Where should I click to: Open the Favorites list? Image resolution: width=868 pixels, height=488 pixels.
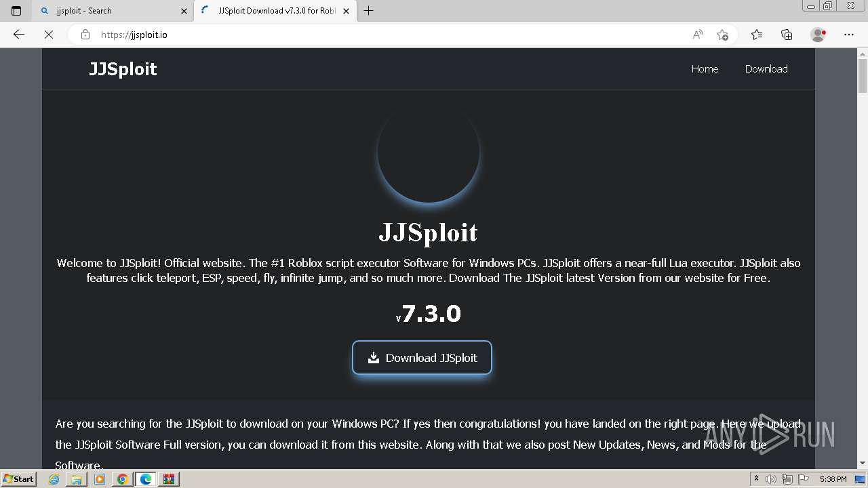[757, 35]
